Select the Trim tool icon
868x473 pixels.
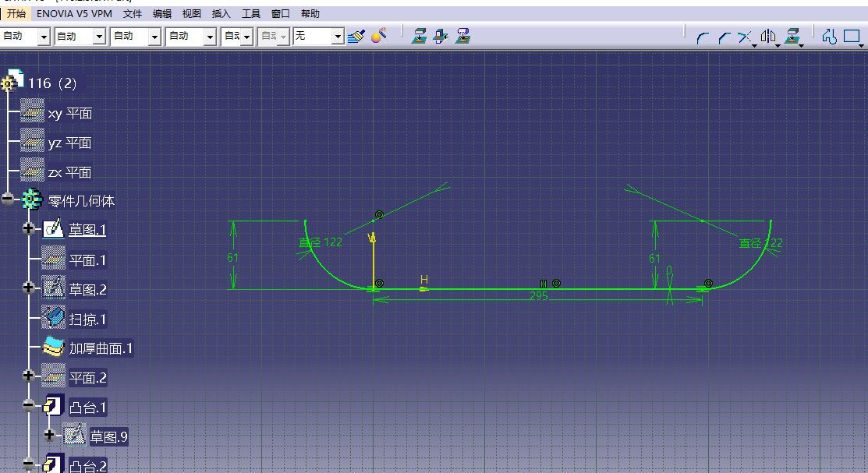(x=745, y=37)
